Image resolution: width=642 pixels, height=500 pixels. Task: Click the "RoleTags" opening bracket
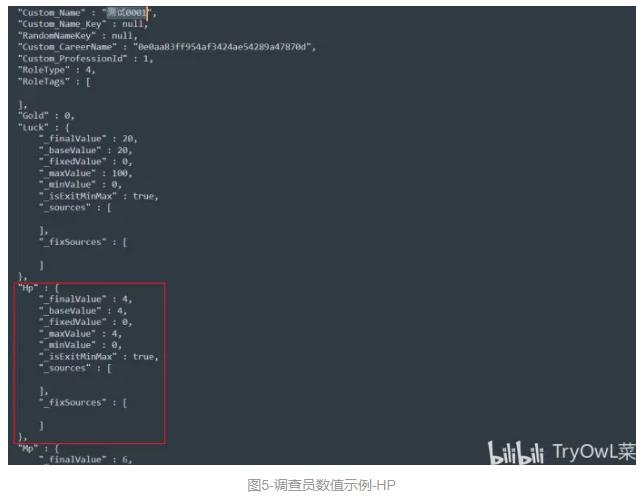[x=88, y=81]
